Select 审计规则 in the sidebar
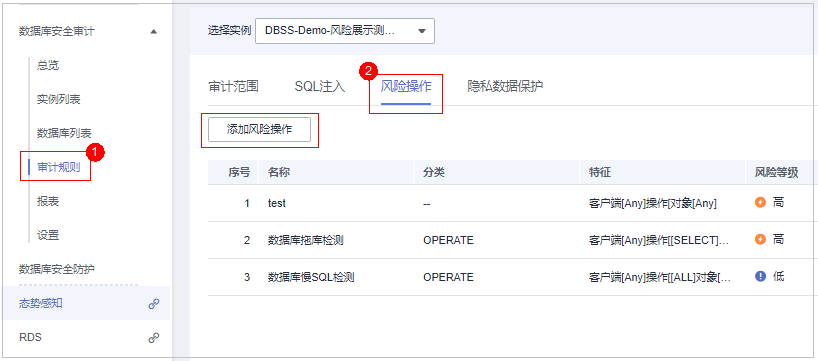Screen dimensions: 818x361 coord(58,167)
